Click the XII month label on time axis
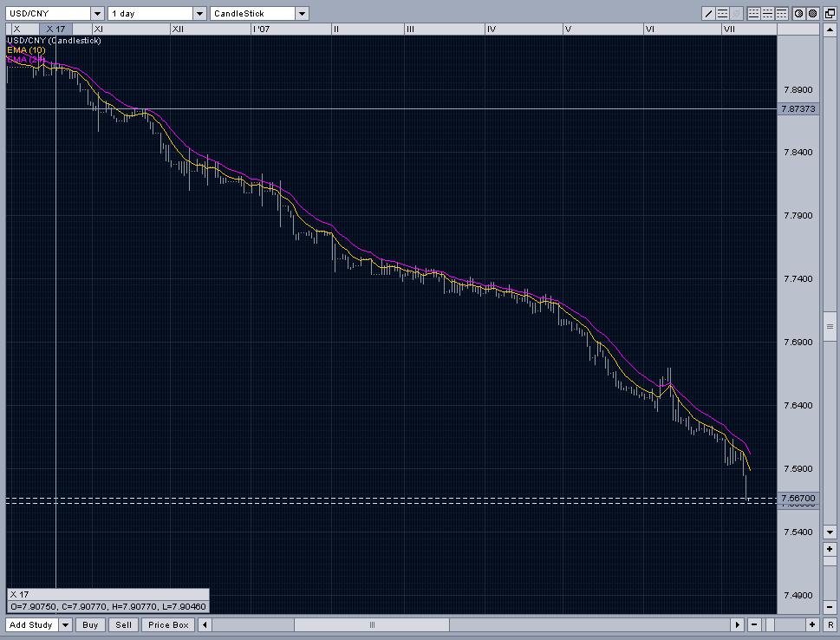 [x=178, y=29]
